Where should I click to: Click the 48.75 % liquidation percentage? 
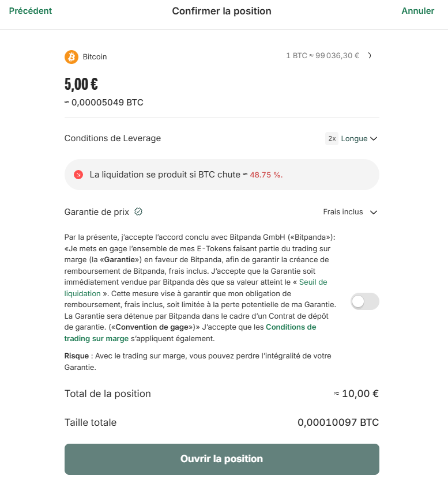coord(266,175)
